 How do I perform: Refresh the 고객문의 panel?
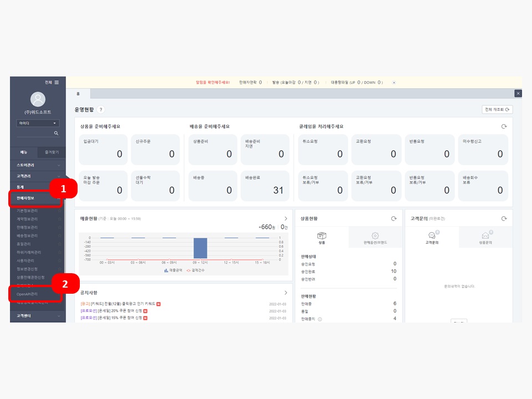(504, 219)
